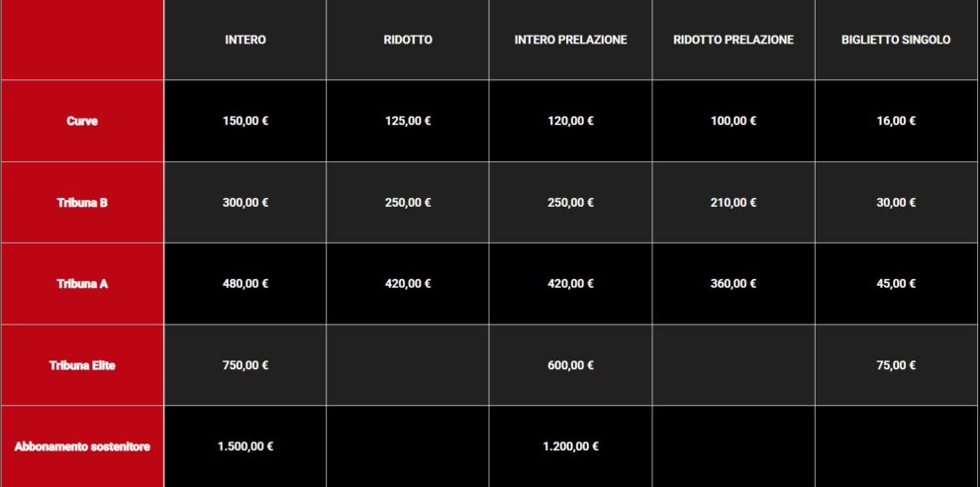Select Tribuna A single ticket price 45,00 €
Viewport: 980px width, 487px height.
(x=896, y=284)
